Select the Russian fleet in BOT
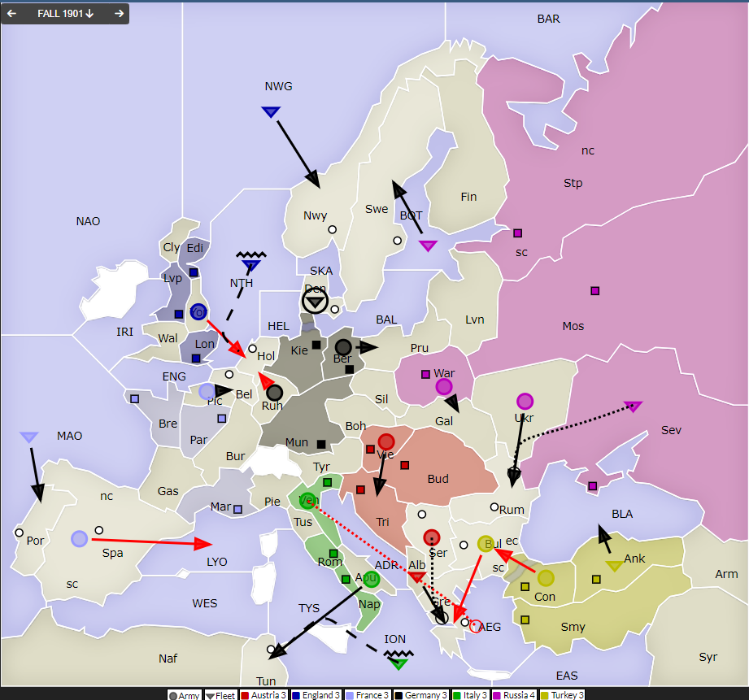749x700 pixels. [428, 246]
